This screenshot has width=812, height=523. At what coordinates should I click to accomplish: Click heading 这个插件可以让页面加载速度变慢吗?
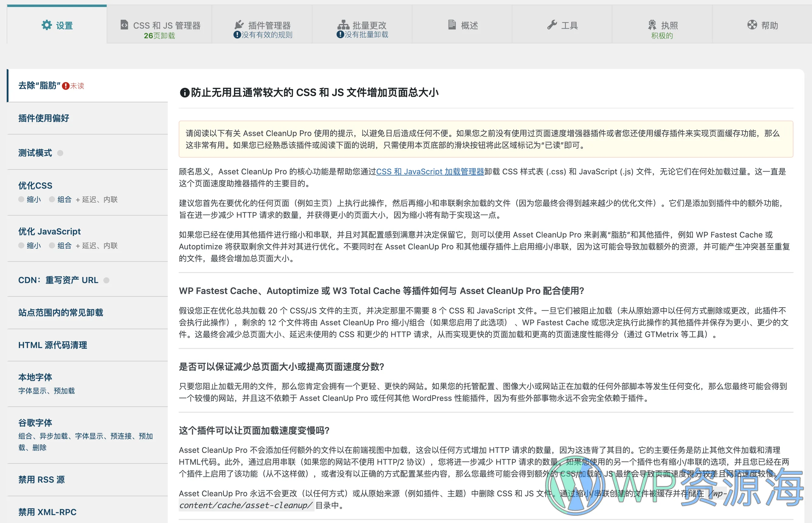click(254, 431)
